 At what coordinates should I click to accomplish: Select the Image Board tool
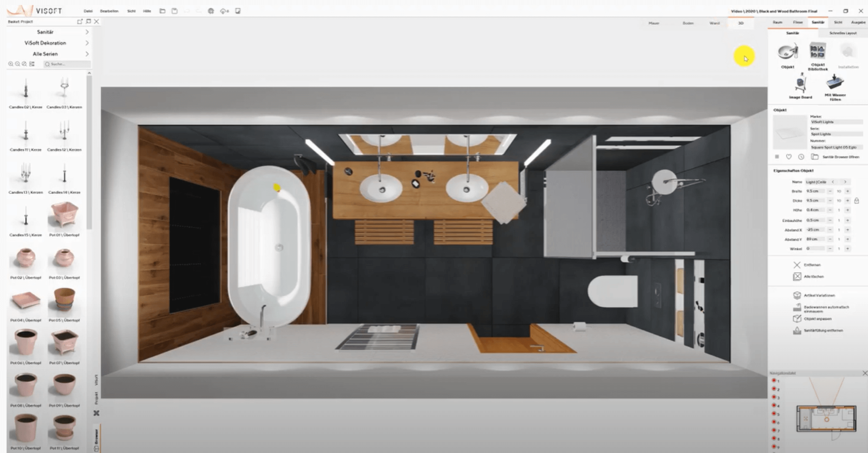pyautogui.click(x=800, y=86)
